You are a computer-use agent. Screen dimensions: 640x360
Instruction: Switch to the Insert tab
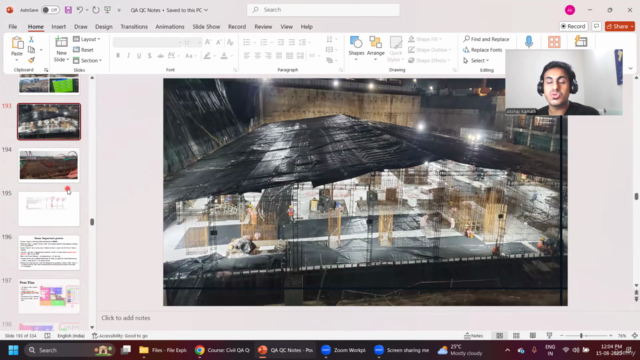[x=58, y=27]
